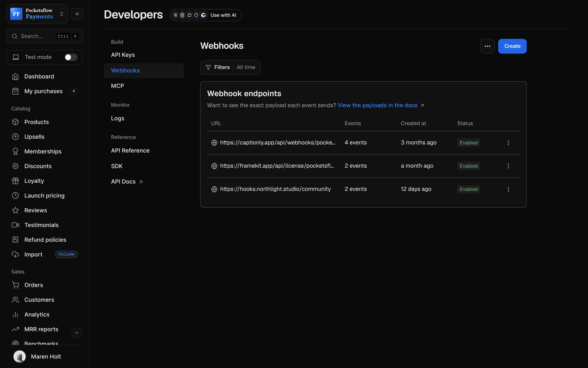588x368 pixels.
Task: Toggle the Test mode switch
Action: tap(71, 57)
